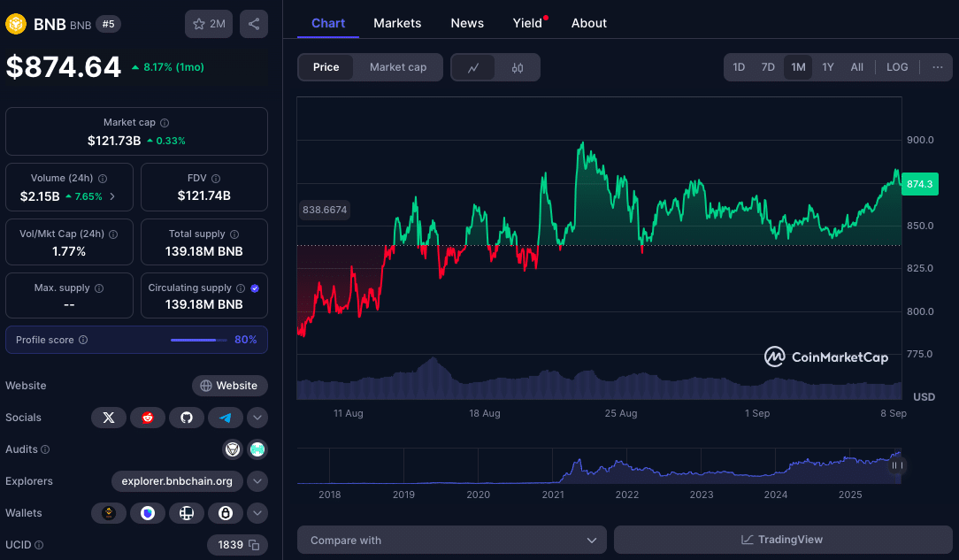959x560 pixels.
Task: Open the GitHub social link
Action: tap(187, 418)
